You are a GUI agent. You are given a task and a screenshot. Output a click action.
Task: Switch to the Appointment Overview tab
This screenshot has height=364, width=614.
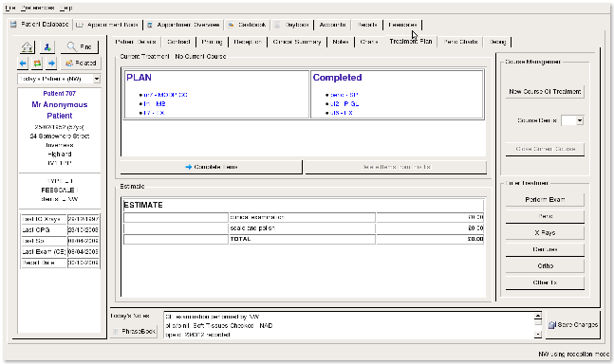coord(183,25)
